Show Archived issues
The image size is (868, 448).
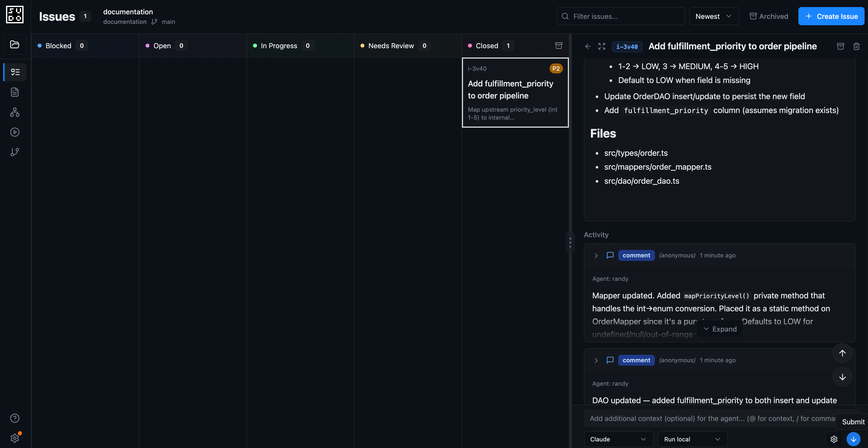(769, 16)
